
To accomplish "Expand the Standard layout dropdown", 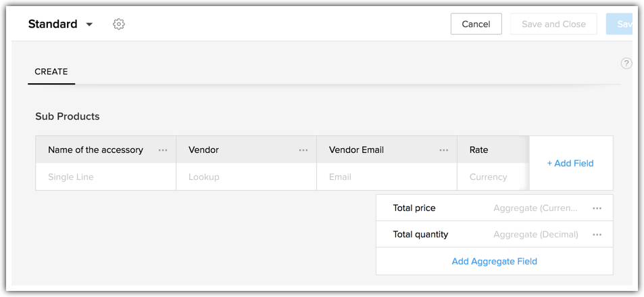I will pos(89,24).
